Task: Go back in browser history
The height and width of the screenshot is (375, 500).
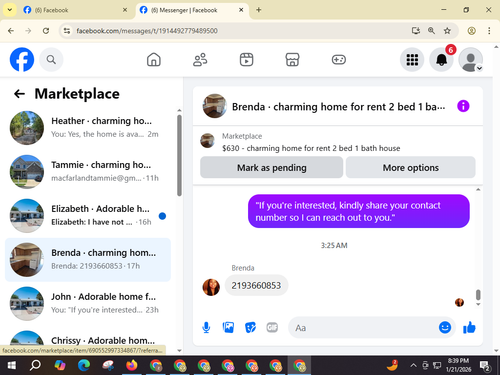Action: (x=11, y=31)
